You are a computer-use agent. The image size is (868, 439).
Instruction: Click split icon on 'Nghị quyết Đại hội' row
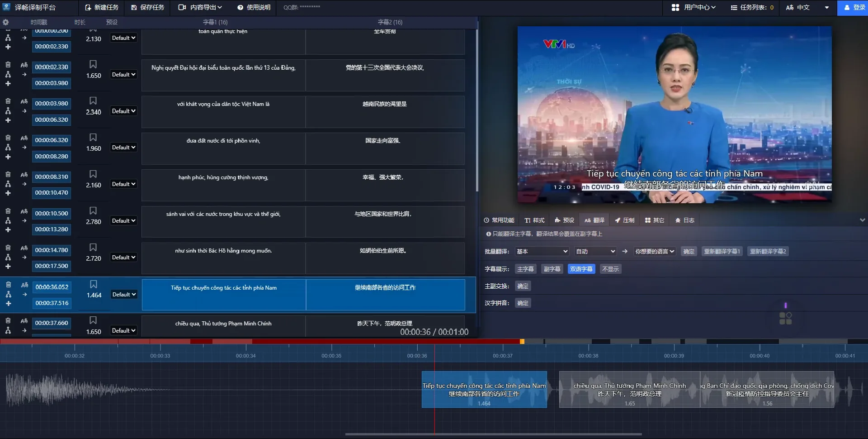(x=8, y=74)
